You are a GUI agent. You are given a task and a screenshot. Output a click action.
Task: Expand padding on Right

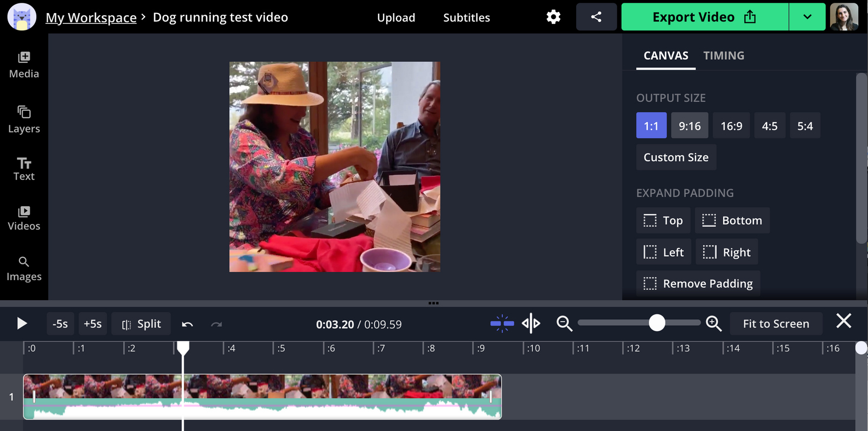click(727, 252)
